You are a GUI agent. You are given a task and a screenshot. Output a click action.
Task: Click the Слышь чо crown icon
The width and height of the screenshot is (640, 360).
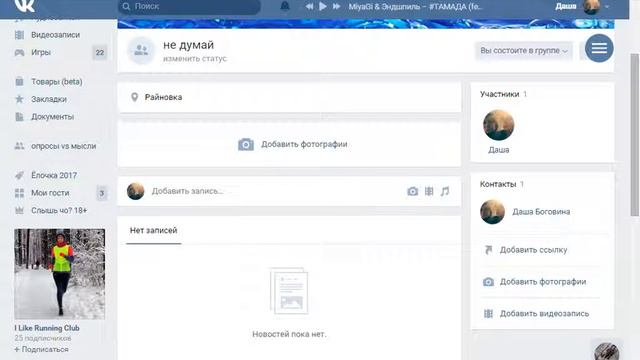(x=19, y=210)
